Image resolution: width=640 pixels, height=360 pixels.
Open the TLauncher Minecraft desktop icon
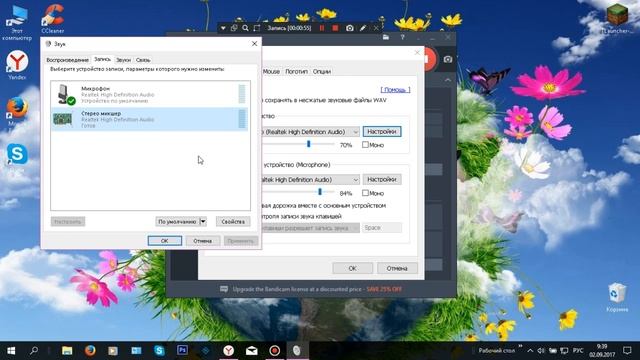click(x=617, y=18)
